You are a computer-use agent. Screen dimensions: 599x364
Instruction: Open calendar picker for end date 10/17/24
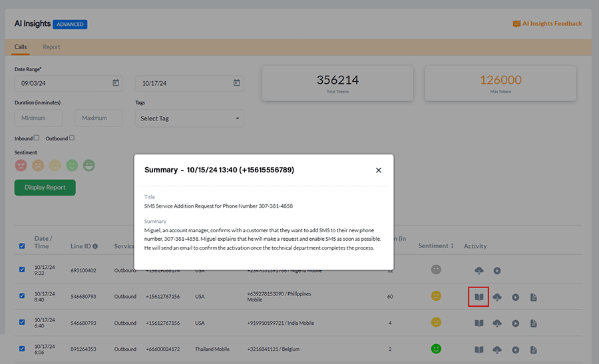[x=236, y=83]
